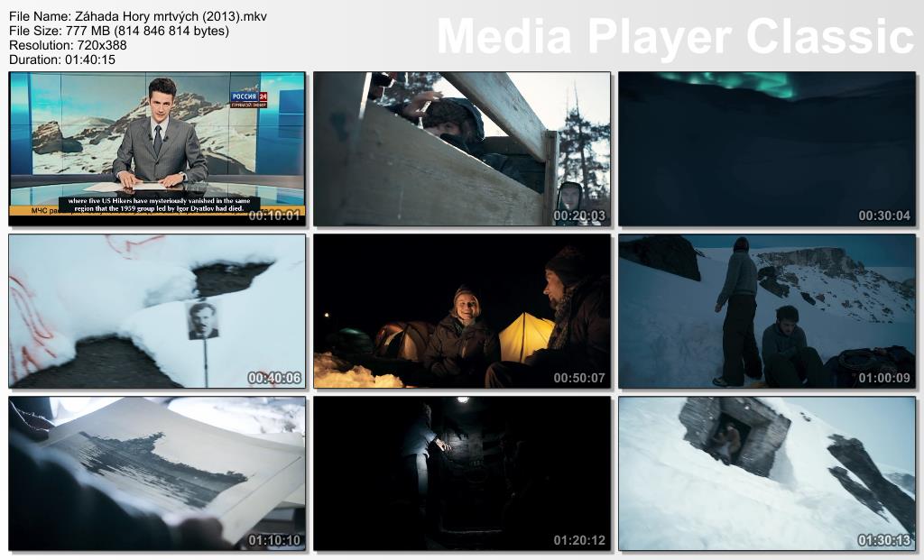Click the Duration 01:40:15 line

61,60
